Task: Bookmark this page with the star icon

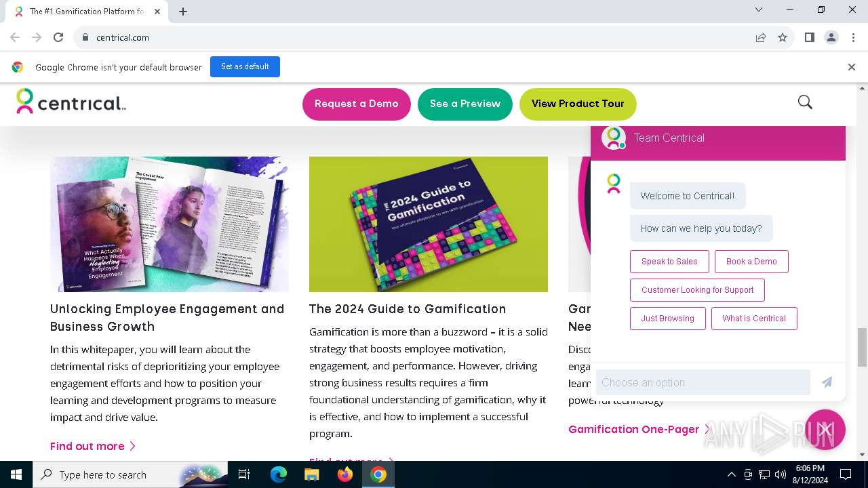Action: 783,37
